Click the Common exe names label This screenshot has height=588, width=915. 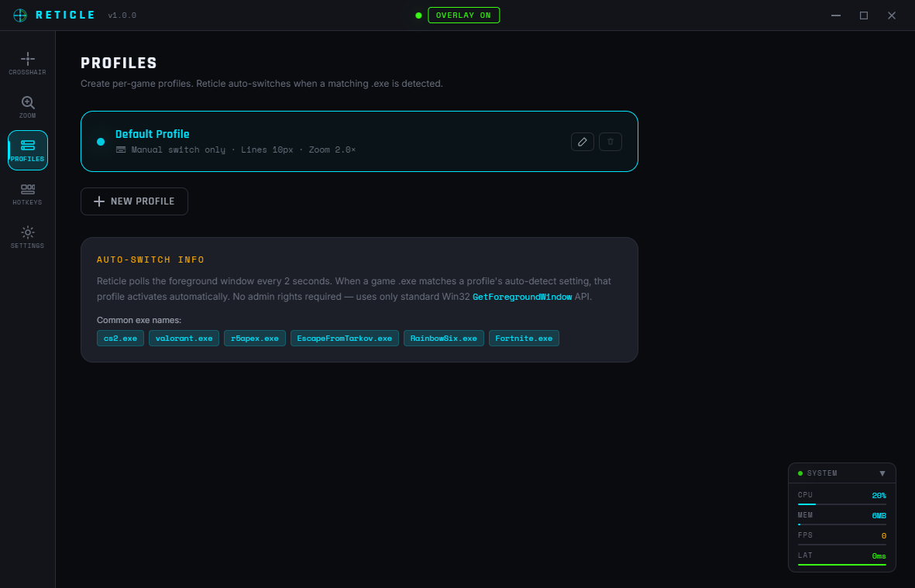(139, 320)
